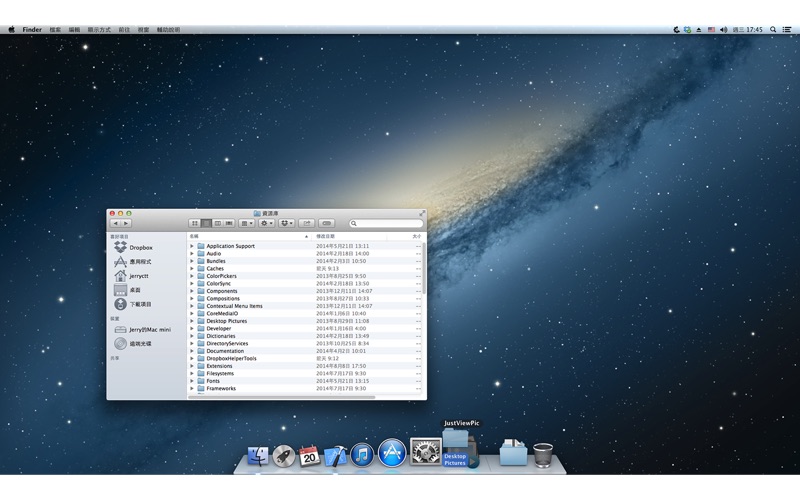Go back with the left arrow button

point(115,223)
